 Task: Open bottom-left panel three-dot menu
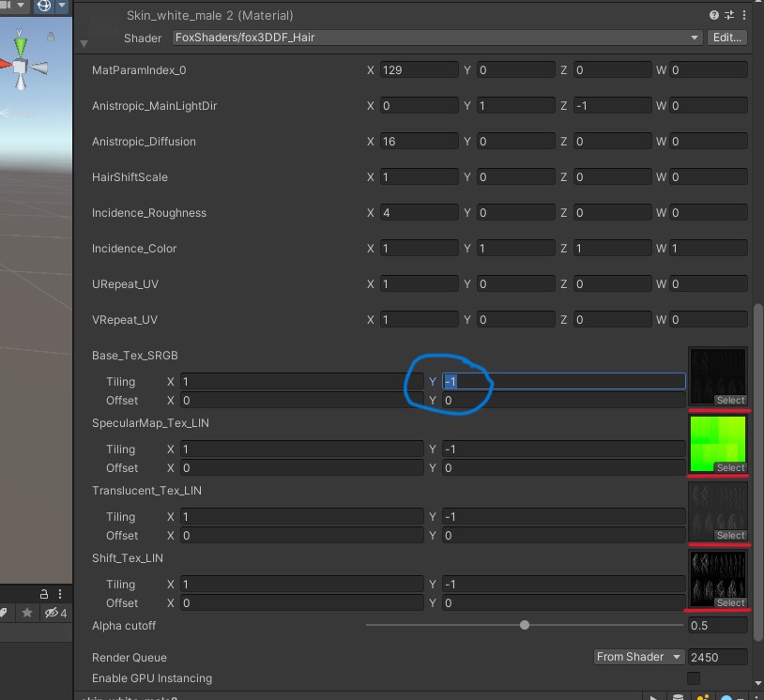[60, 594]
